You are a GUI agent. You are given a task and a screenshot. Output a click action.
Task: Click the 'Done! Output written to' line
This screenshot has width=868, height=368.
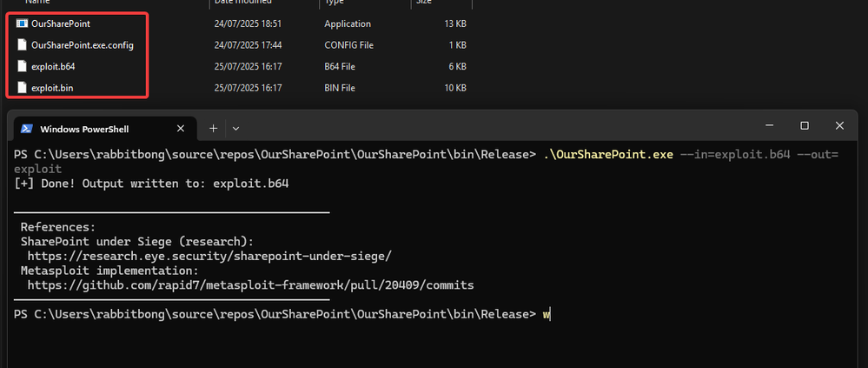(x=152, y=184)
